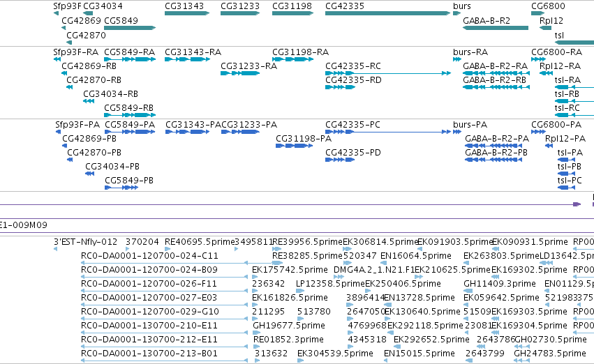This screenshot has width=594, height=364.
Task: Open transcript CG31233-RA label
Action: point(249,66)
